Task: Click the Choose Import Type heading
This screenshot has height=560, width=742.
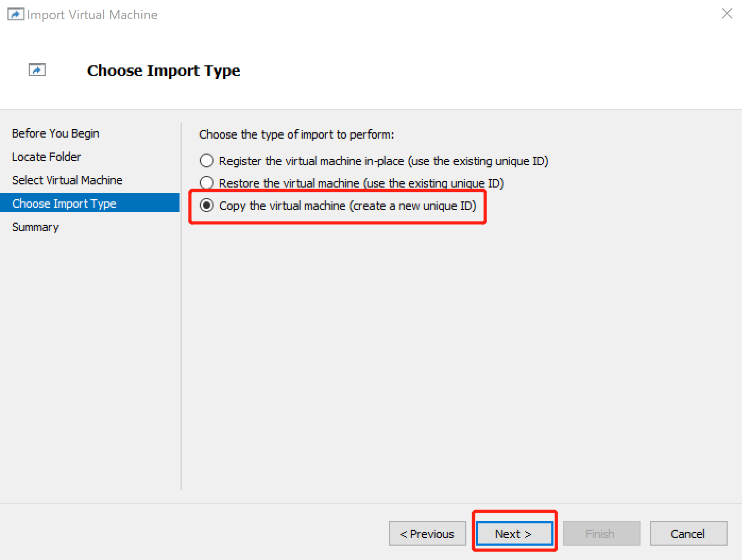Action: 164,70
